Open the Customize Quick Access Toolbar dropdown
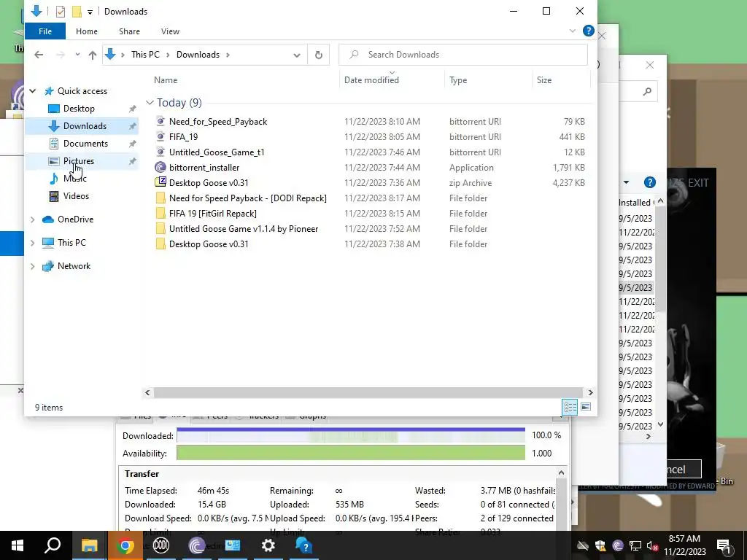 pos(90,12)
